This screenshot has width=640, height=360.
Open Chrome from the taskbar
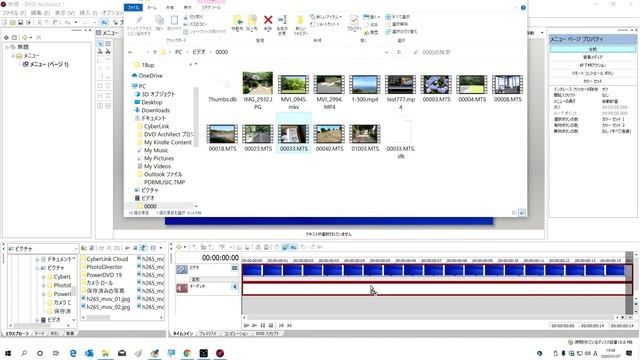coord(187,353)
